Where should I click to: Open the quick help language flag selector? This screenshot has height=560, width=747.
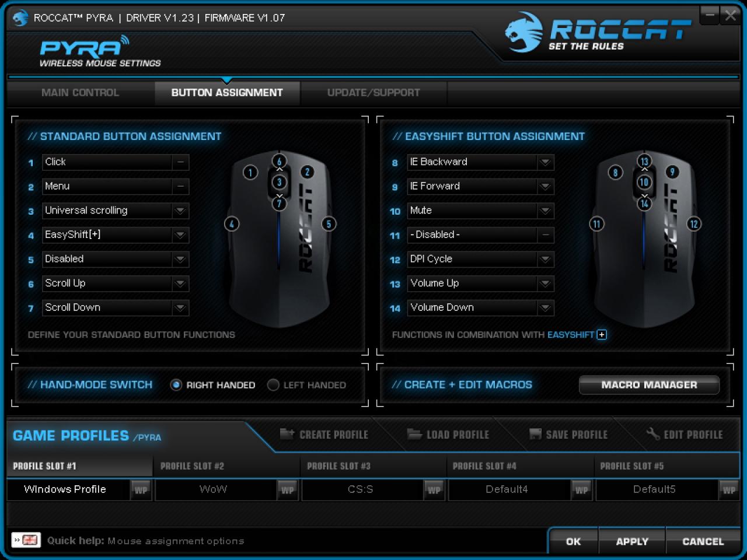tap(26, 540)
